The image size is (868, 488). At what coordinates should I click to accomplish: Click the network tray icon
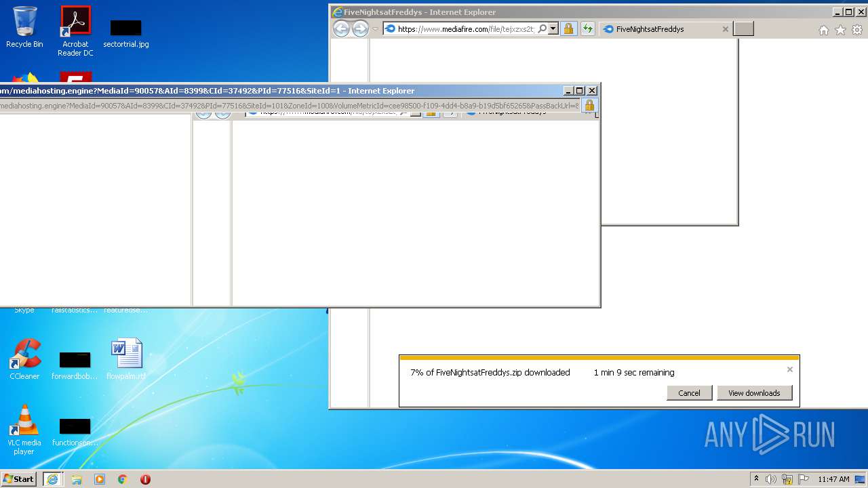(787, 479)
